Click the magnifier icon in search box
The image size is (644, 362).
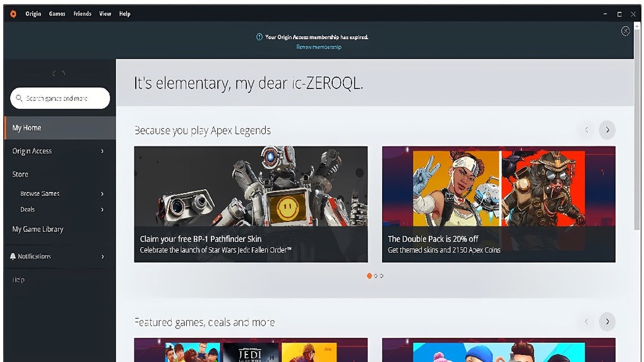20,98
